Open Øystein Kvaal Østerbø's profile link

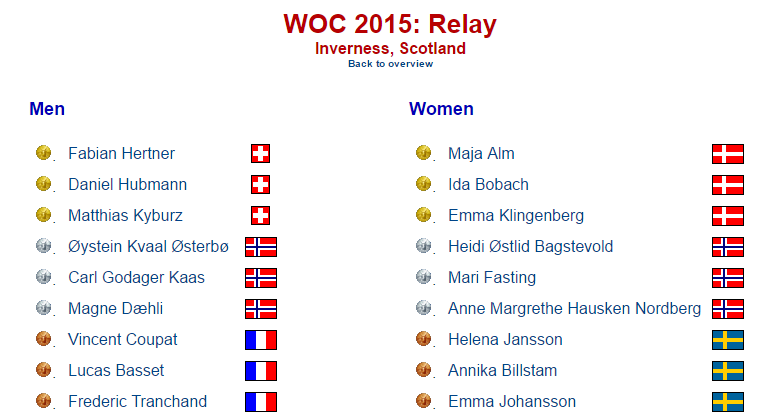tap(148, 246)
